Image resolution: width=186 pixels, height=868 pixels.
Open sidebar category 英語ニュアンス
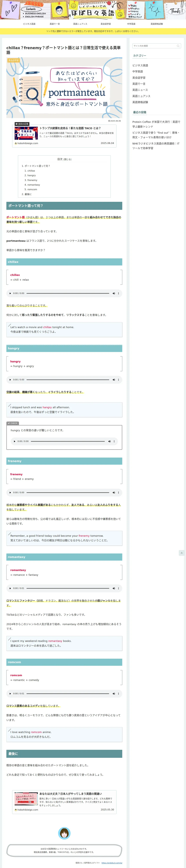tap(141, 96)
